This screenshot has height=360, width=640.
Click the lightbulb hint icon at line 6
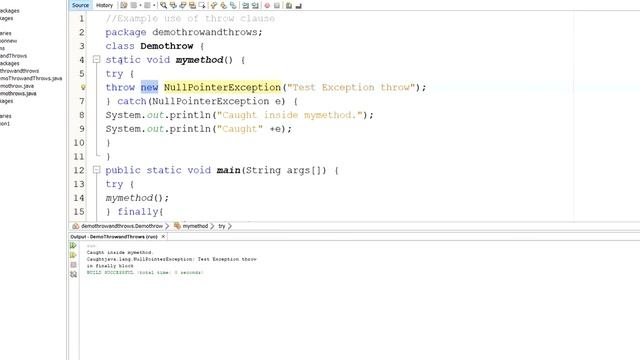pos(83,87)
